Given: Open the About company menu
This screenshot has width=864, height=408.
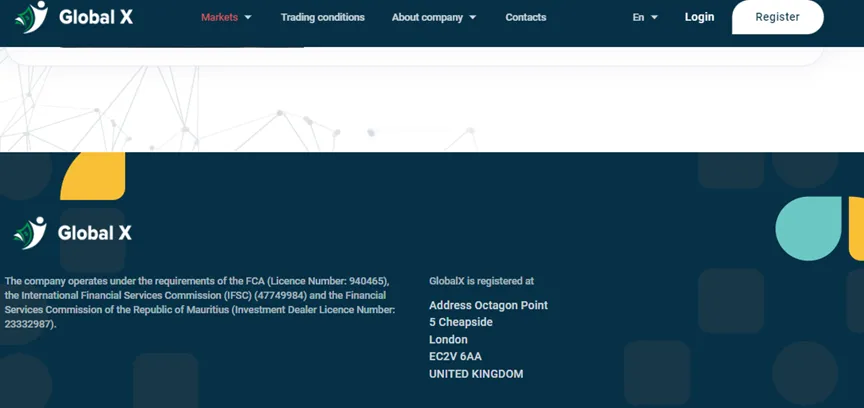Looking at the screenshot, I should (427, 17).
